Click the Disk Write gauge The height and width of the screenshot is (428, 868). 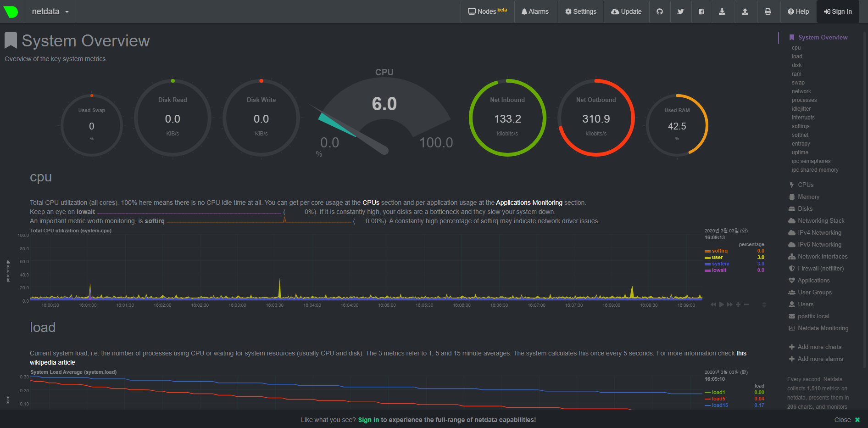point(261,118)
